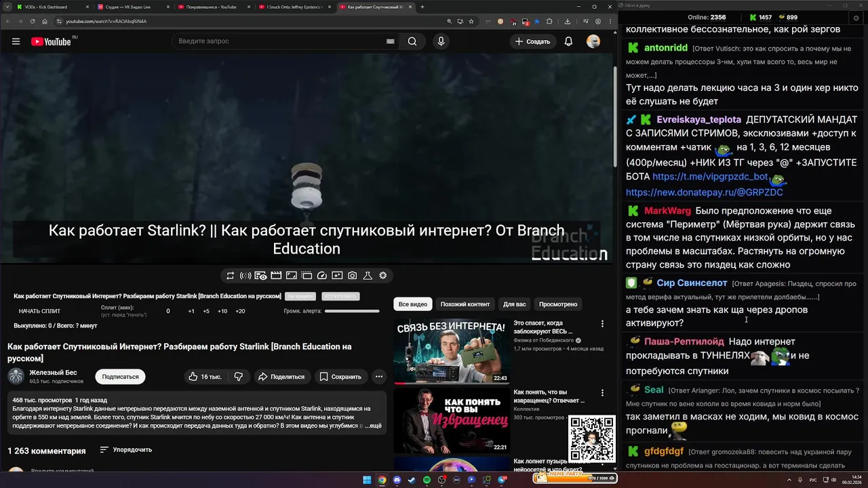Switch to 'Студия — VK Видео Live' tab

(134, 7)
